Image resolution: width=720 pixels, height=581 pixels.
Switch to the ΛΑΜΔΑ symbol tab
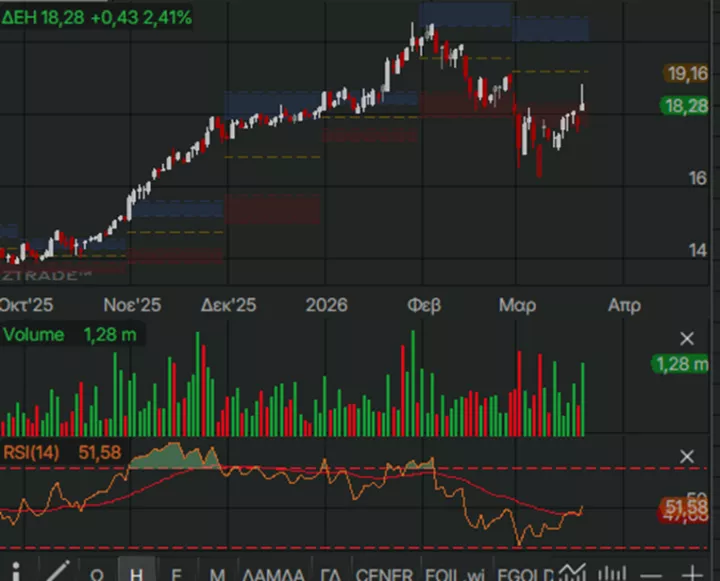pyautogui.click(x=273, y=574)
